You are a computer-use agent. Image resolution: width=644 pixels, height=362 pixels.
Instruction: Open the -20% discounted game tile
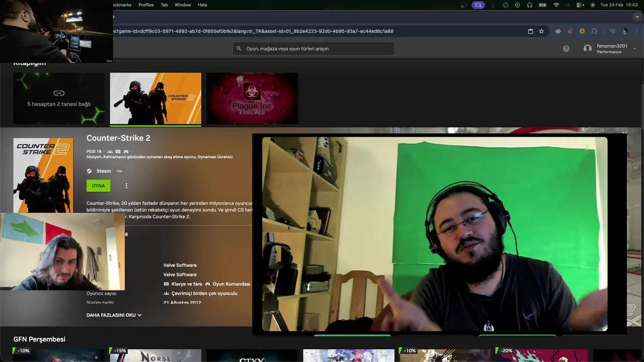click(542, 355)
